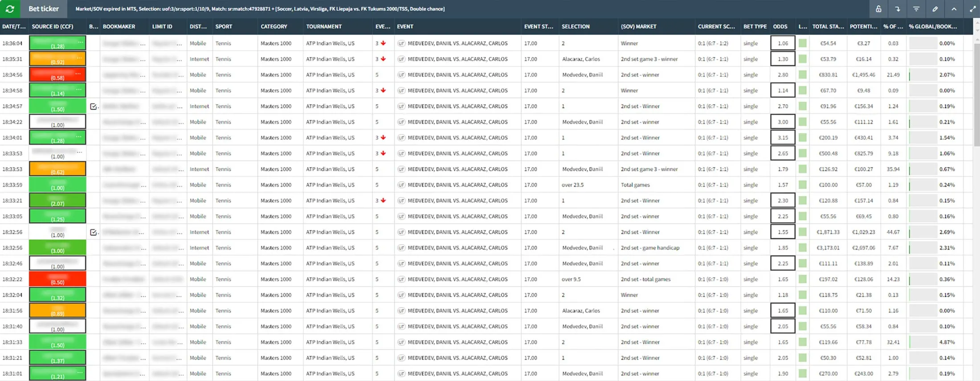Screen dimensions: 980x381
Task: Sort by the ODDS column header
Action: coord(780,27)
